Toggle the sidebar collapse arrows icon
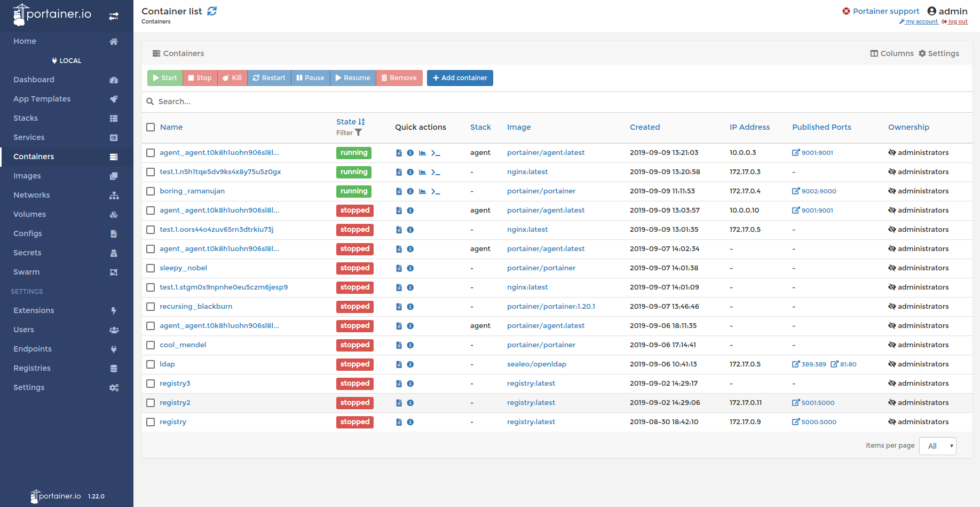Viewport: 980px width, 507px height. (114, 17)
